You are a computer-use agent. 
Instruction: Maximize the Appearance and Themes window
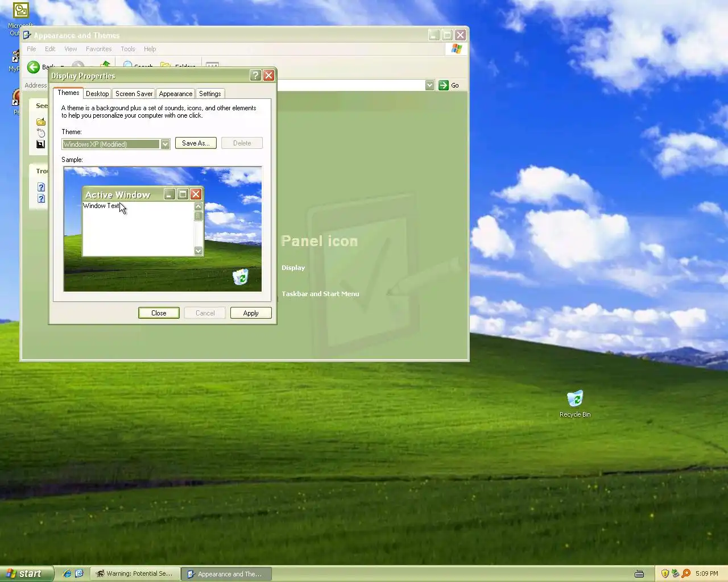pyautogui.click(x=447, y=35)
